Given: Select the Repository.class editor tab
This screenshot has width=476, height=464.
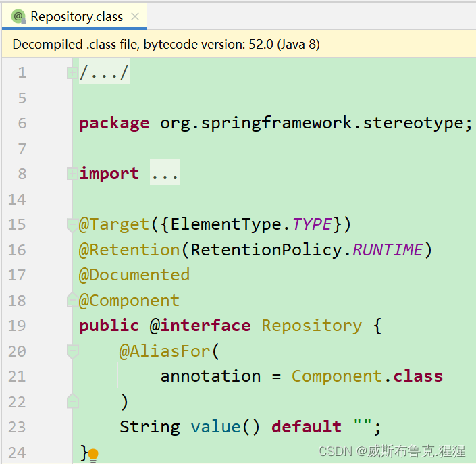Looking at the screenshot, I should point(76,16).
